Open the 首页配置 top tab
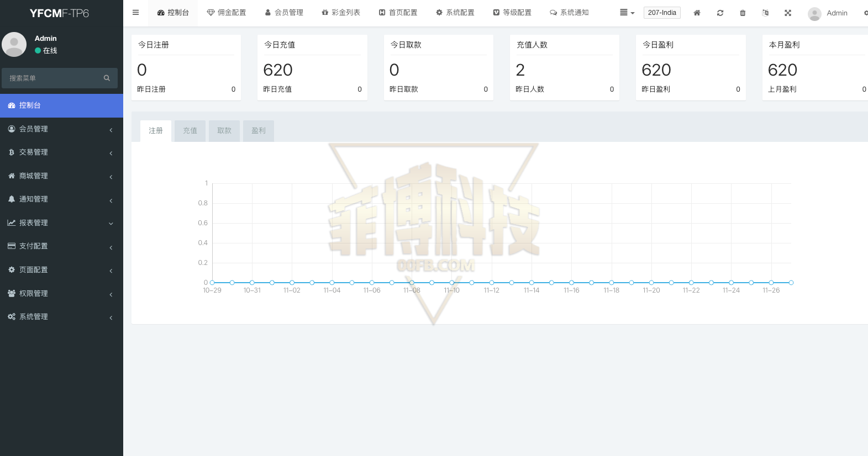Viewport: 868px width, 456px height. [398, 13]
